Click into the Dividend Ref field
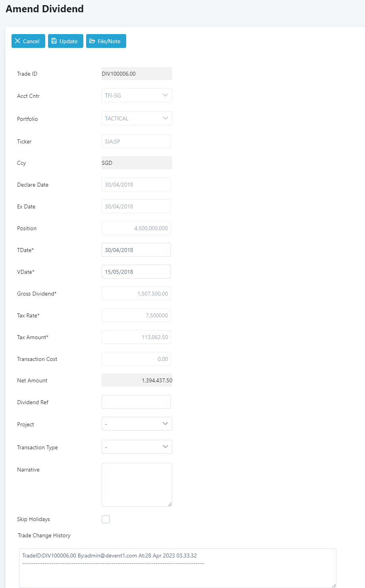Viewport: 365px width, 588px height. click(x=136, y=402)
